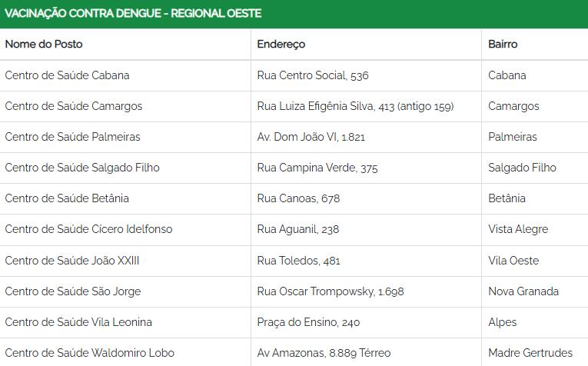Select Centro de Saúde Vila Leonina
The width and height of the screenshot is (588, 366).
coord(78,322)
